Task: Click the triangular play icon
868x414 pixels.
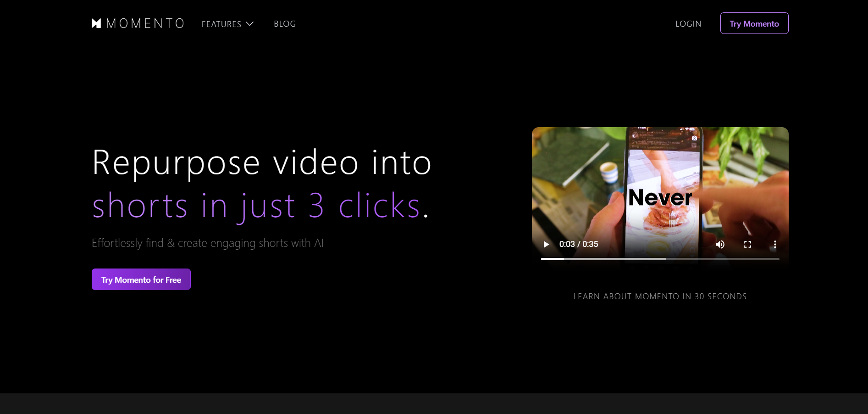Action: (x=546, y=244)
